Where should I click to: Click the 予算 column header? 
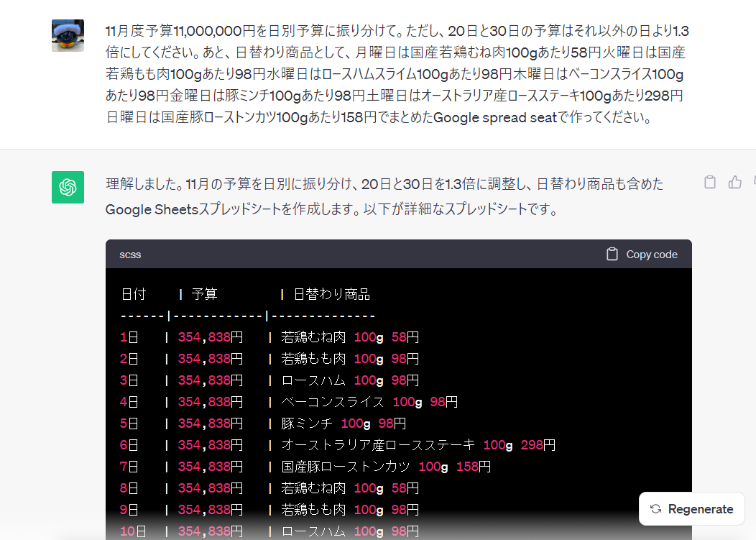(x=204, y=294)
